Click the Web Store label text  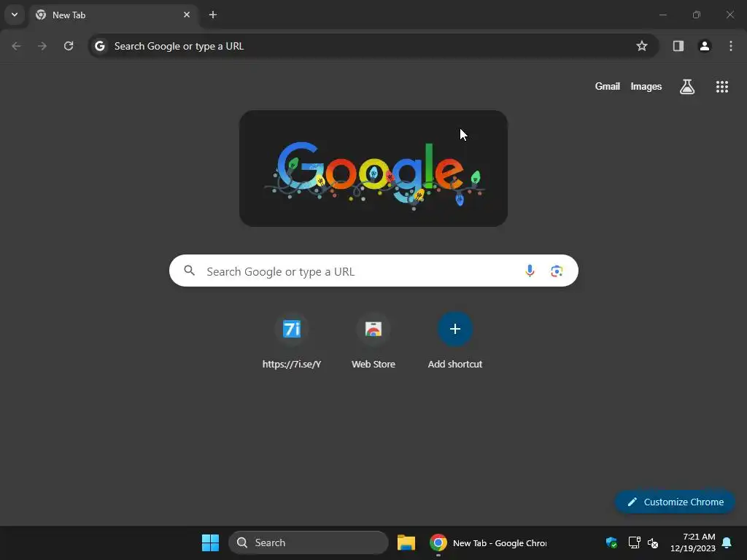click(x=373, y=365)
